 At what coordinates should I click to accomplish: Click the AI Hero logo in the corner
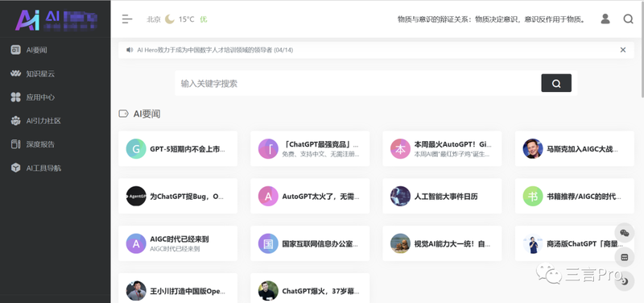click(x=56, y=19)
